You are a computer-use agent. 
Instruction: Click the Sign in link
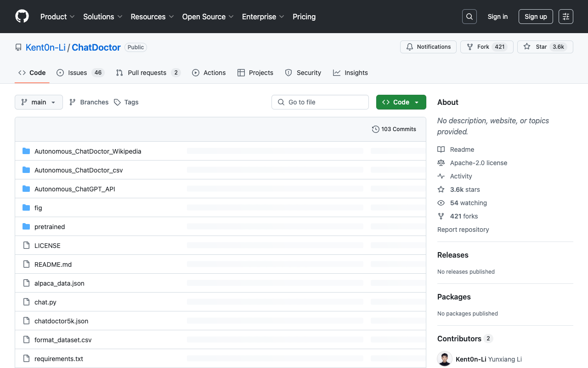[498, 17]
